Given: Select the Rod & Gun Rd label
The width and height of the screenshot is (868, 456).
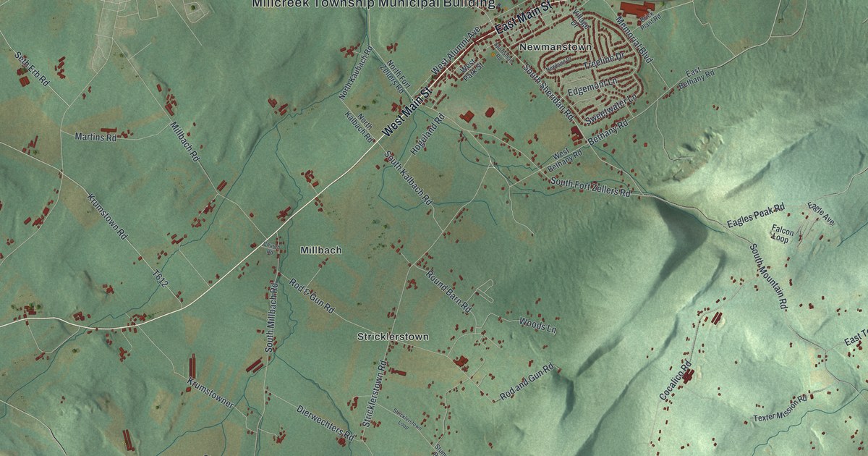Looking at the screenshot, I should (312, 295).
